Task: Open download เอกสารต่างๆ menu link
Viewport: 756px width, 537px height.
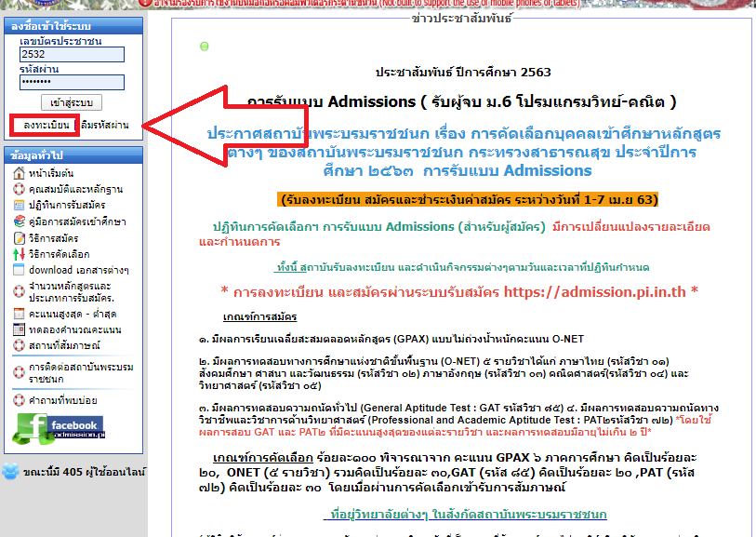Action: point(79,270)
